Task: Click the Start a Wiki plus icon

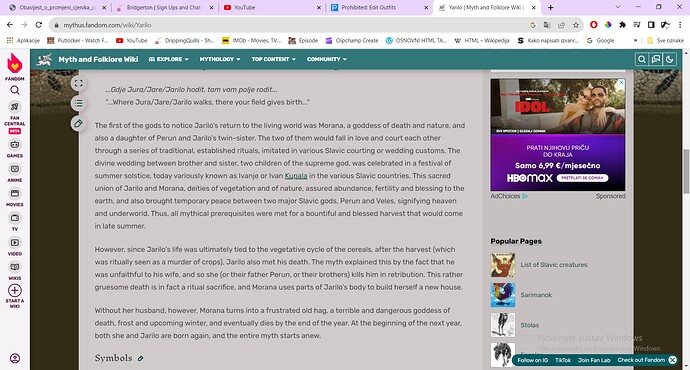Action: (x=15, y=290)
